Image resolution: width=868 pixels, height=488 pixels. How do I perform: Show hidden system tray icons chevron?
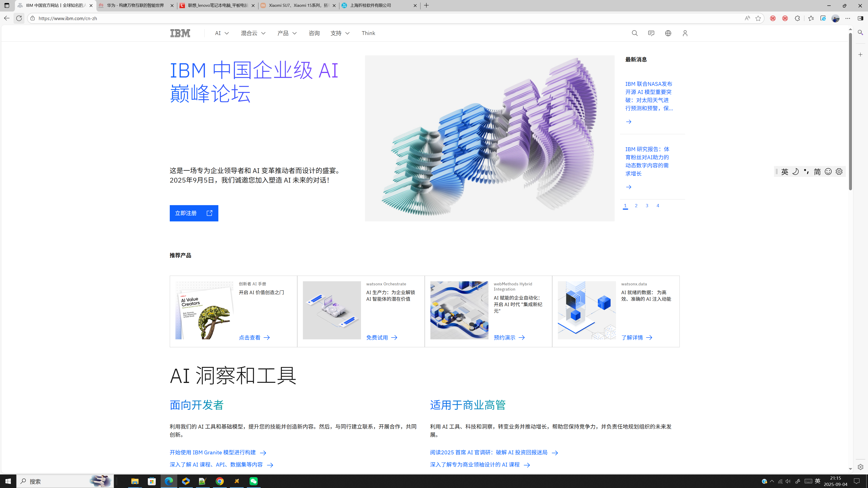(x=772, y=481)
